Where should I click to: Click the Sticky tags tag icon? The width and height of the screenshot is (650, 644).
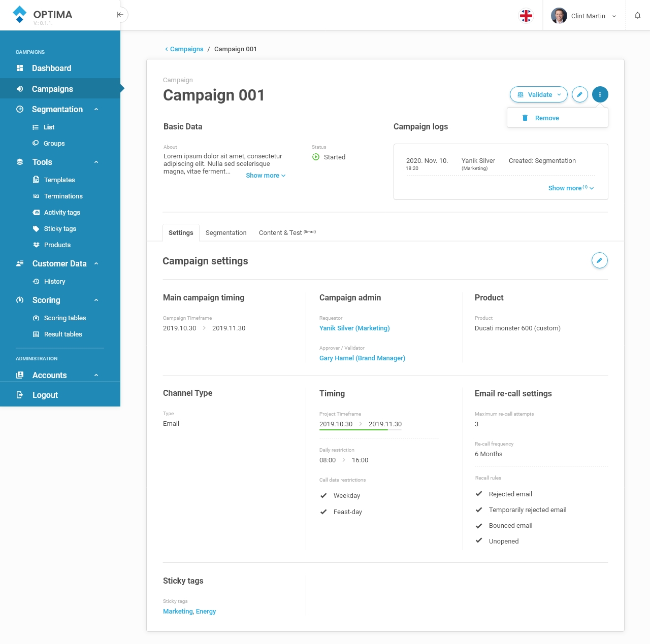click(x=36, y=228)
